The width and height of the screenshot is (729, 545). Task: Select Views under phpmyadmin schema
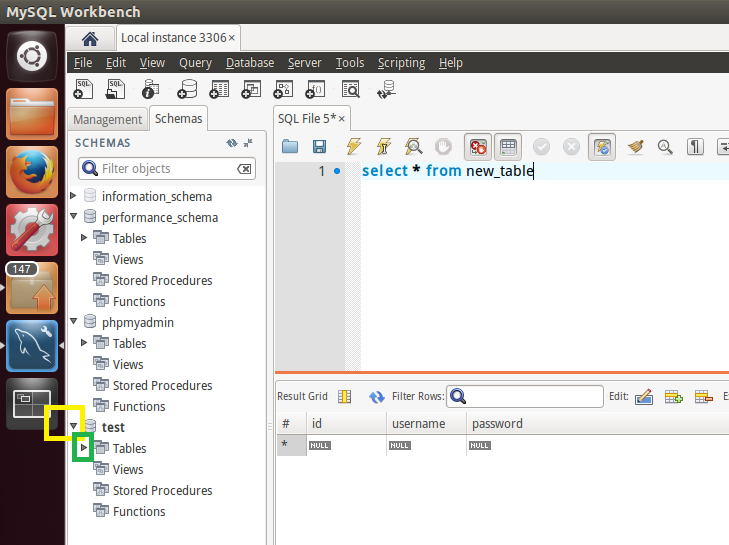[x=128, y=364]
